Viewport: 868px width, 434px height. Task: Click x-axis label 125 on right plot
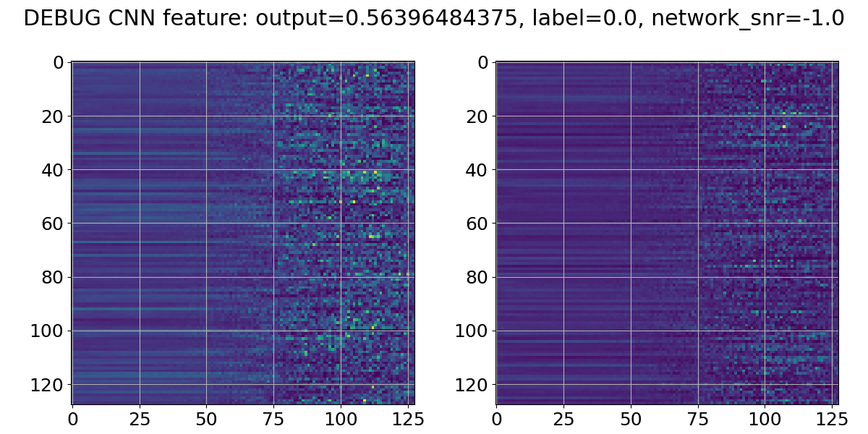click(831, 419)
